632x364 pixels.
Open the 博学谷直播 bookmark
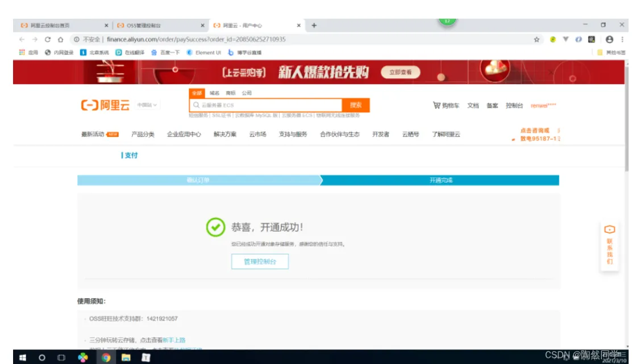click(244, 52)
